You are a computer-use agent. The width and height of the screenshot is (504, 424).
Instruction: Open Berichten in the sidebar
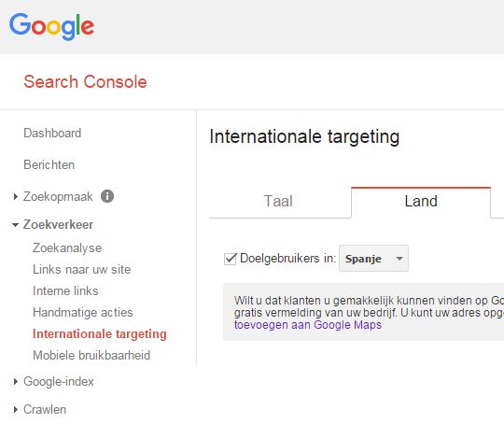[49, 164]
